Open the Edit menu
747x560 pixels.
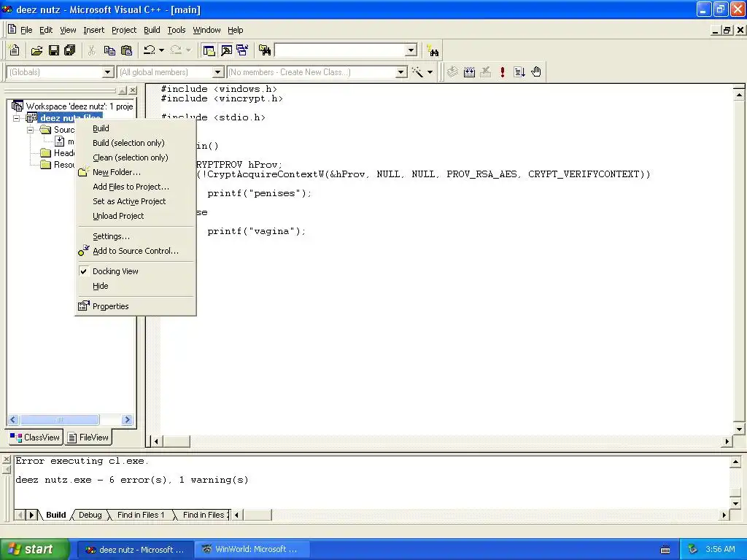tap(46, 30)
